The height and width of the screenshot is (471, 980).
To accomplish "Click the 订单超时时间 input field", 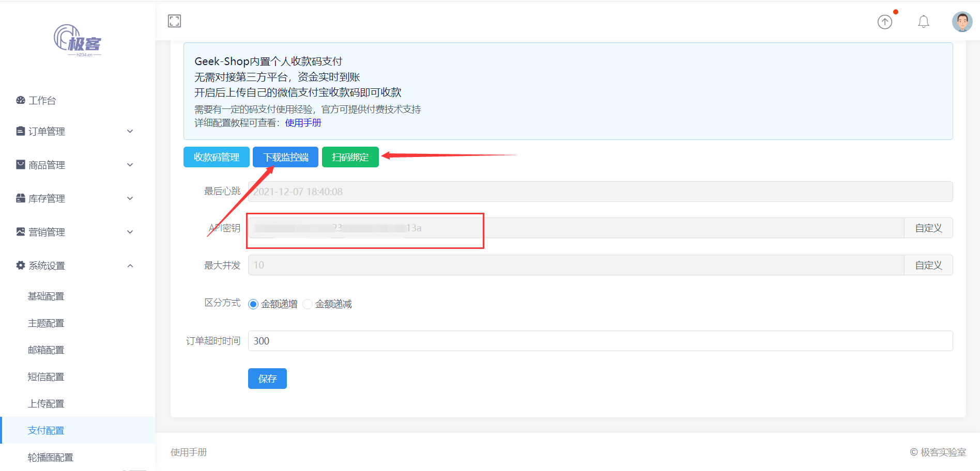I will tap(600, 341).
